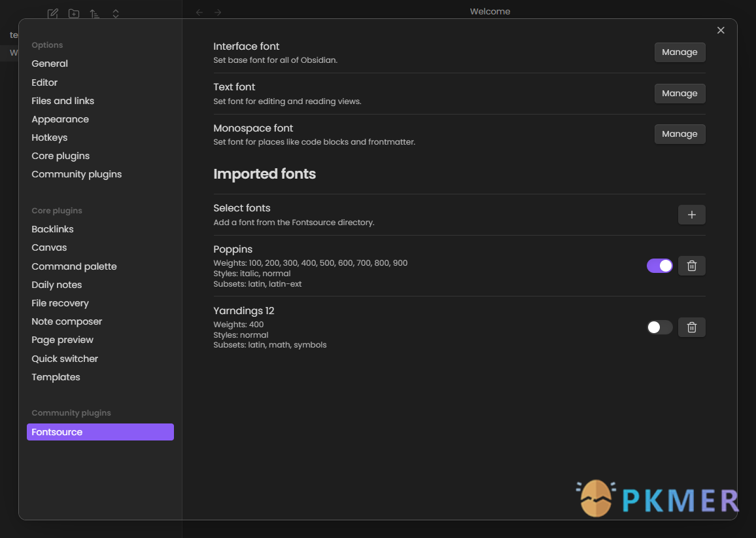Open Canvas plugin settings
This screenshot has width=756, height=538.
100,247
